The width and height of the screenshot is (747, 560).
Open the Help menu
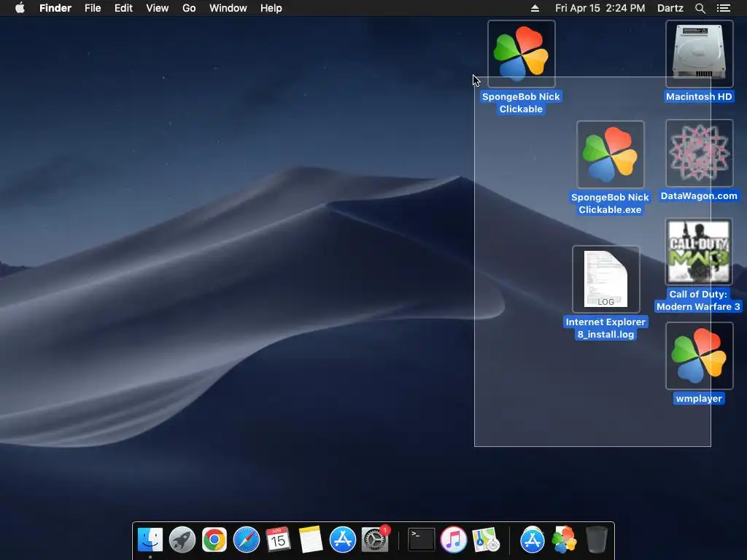pos(271,8)
